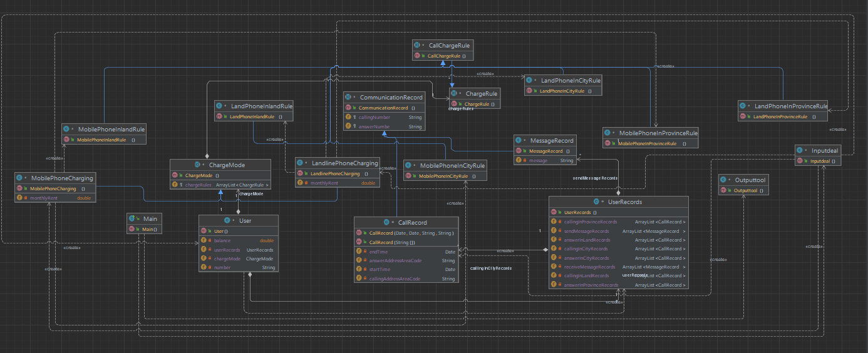The width and height of the screenshot is (868, 353).
Task: Click the abstract class icon beside ChargeMode title
Action: click(197, 165)
